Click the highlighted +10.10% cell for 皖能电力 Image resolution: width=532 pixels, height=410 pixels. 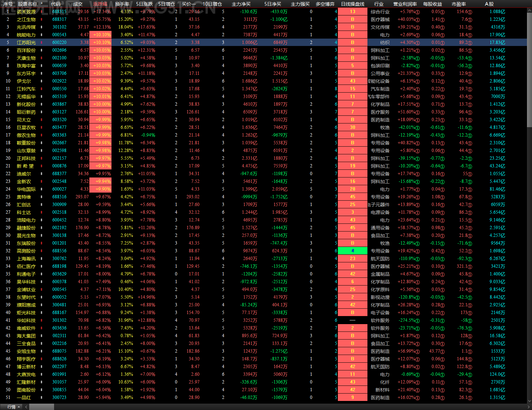pos(101,35)
